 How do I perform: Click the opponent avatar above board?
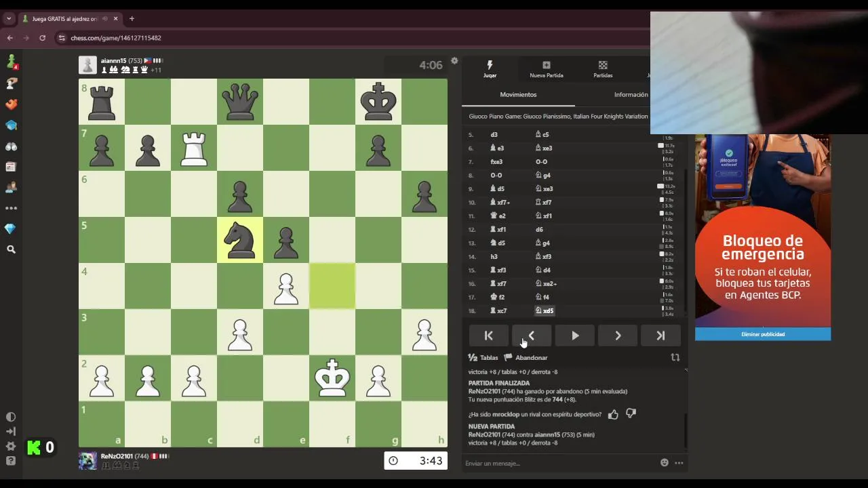tap(87, 65)
